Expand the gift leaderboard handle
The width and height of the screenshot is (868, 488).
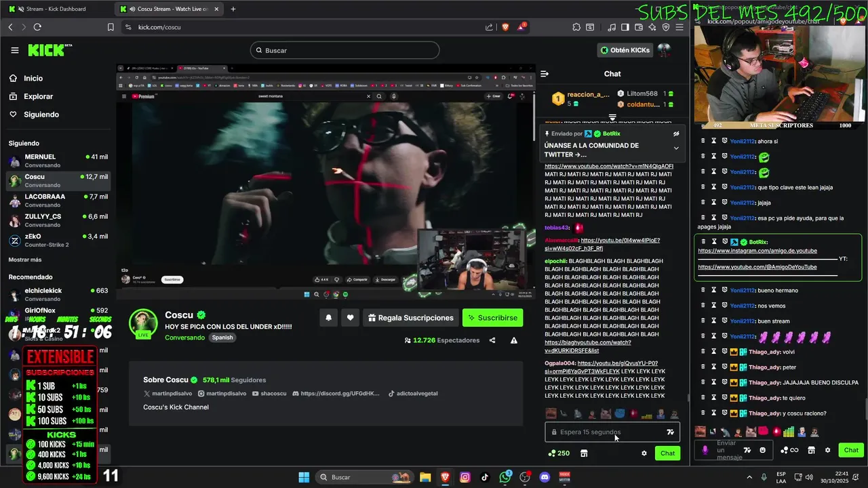tap(612, 117)
